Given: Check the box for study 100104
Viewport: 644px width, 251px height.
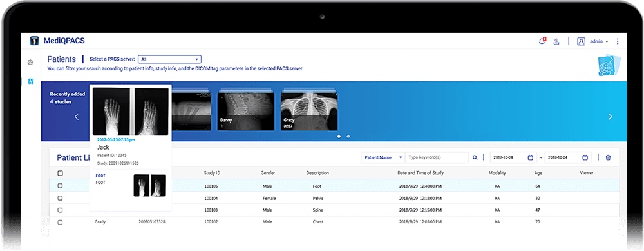Looking at the screenshot, I should coord(60,198).
